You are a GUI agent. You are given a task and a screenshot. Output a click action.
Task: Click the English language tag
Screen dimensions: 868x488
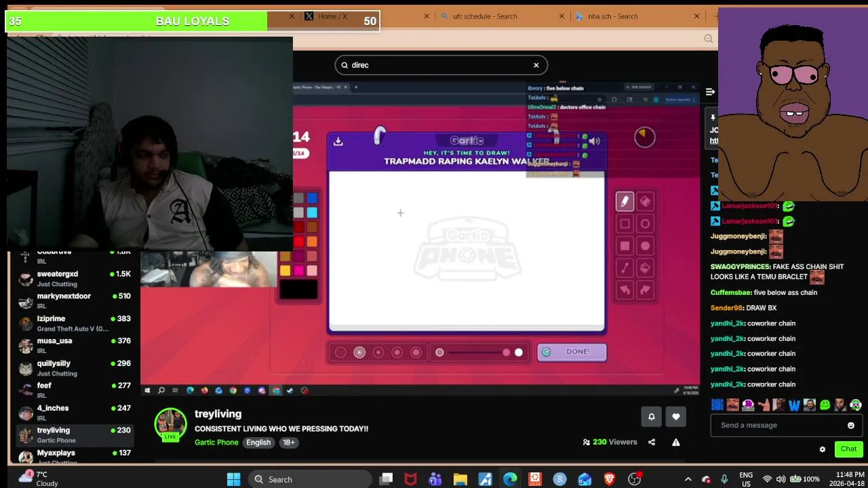(x=258, y=443)
